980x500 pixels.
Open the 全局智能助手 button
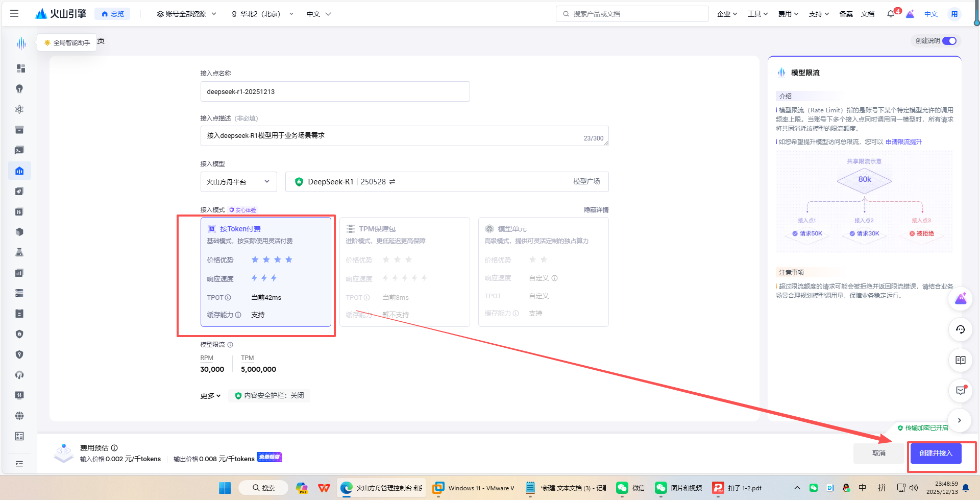67,43
